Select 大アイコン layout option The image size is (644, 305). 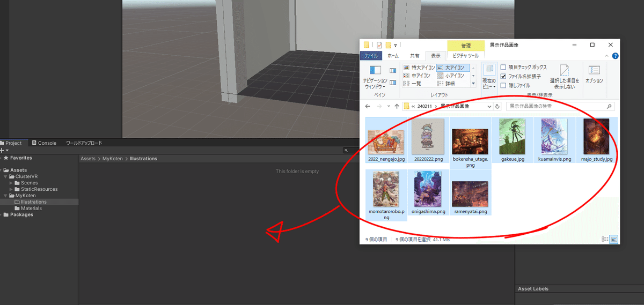452,68
